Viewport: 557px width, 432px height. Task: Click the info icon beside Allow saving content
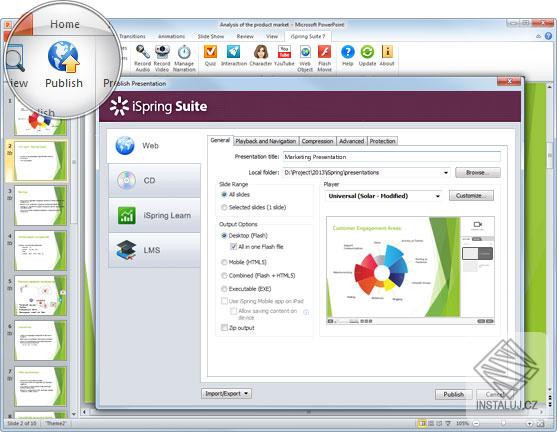(x=306, y=312)
